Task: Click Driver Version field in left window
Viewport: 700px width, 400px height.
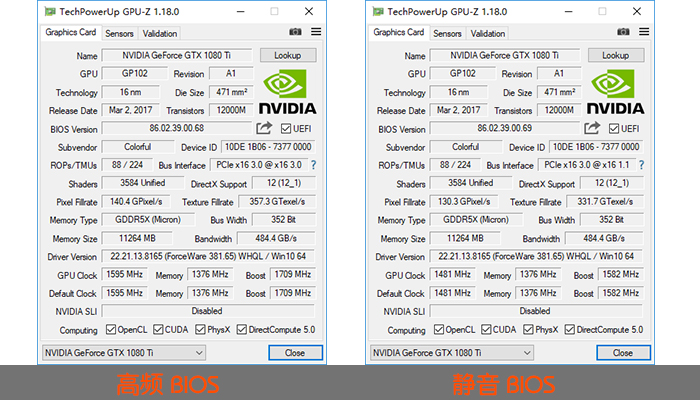Action: (208, 257)
